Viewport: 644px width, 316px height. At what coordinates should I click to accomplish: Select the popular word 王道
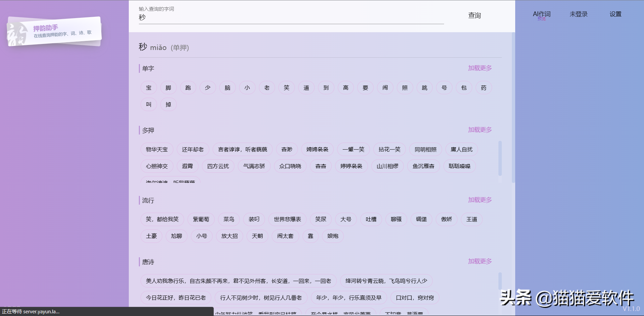(472, 219)
